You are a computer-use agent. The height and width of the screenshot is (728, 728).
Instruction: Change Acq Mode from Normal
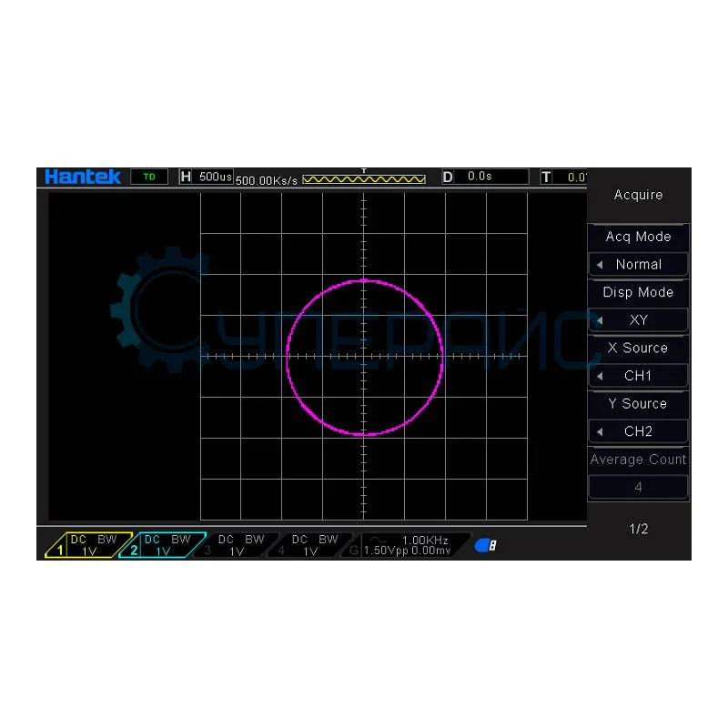(638, 264)
